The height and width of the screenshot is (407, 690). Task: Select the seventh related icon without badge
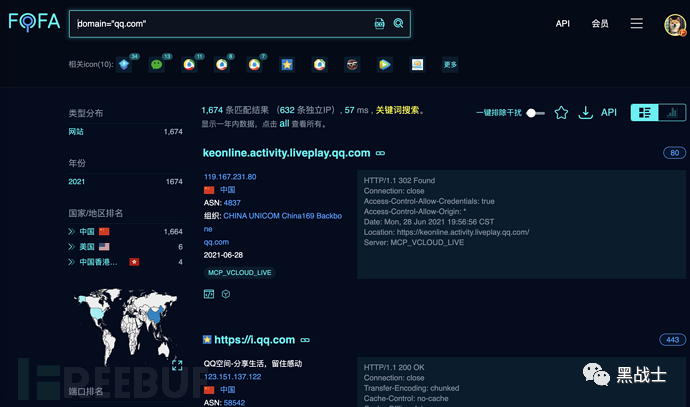point(319,65)
